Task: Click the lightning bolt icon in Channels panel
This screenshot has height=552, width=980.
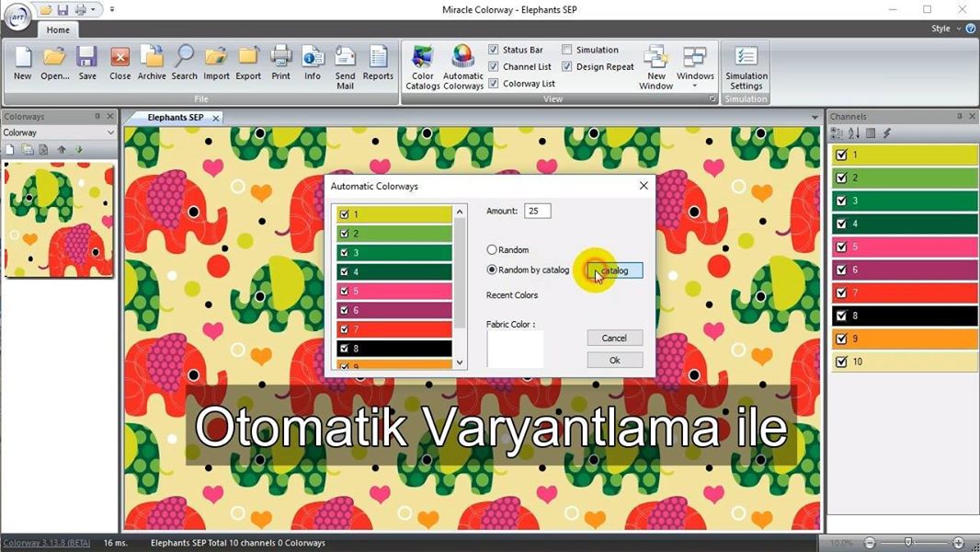Action: pyautogui.click(x=887, y=133)
